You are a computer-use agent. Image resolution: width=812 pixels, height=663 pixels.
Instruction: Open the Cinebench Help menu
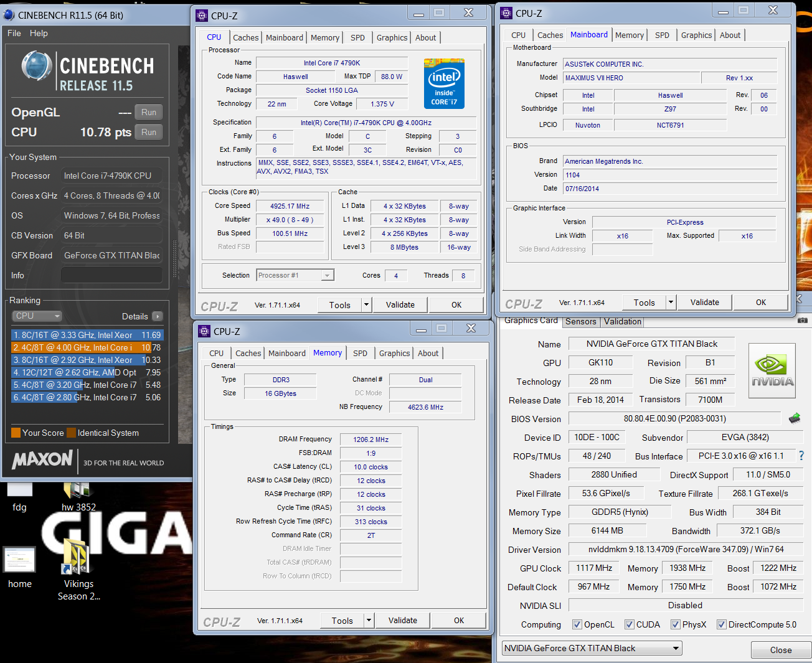click(x=39, y=33)
